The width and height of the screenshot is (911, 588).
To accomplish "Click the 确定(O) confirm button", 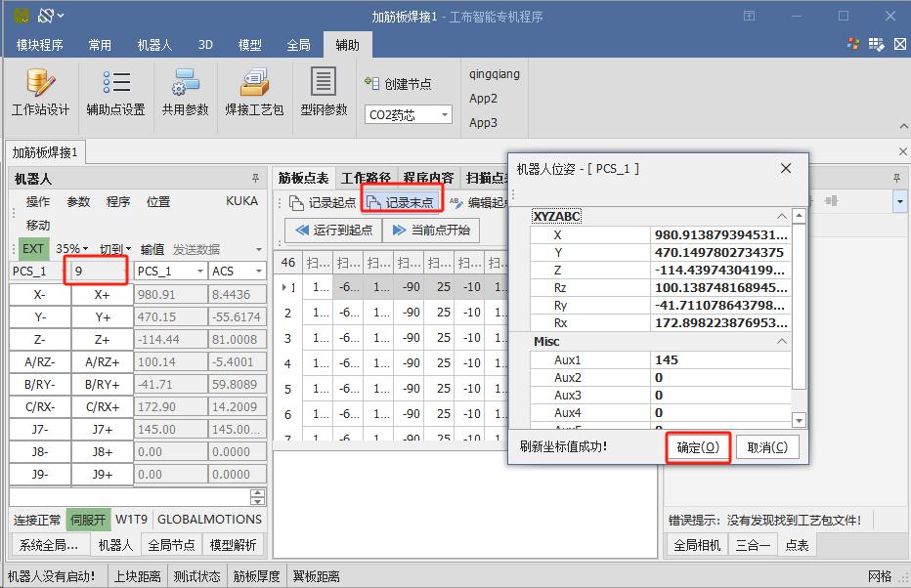I will point(698,447).
